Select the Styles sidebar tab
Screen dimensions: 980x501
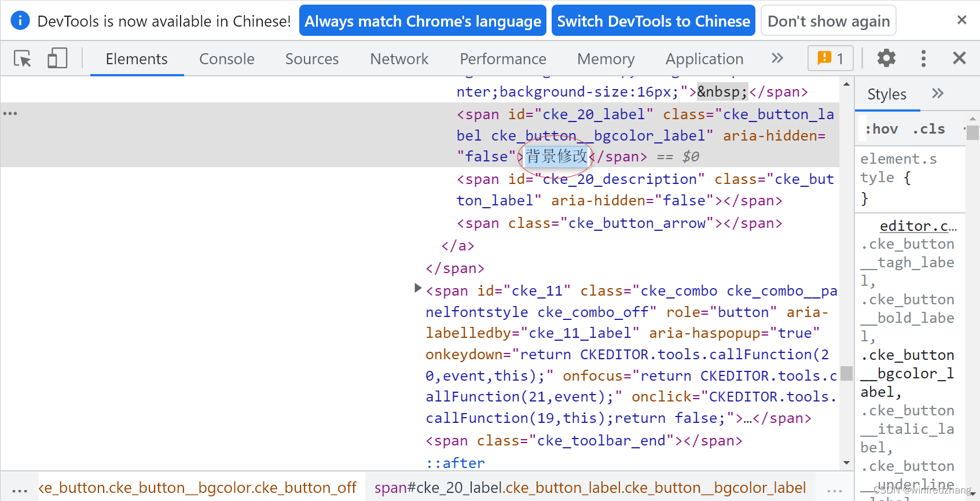887,94
